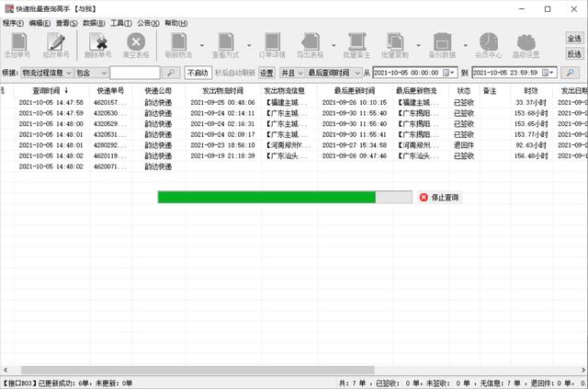Open the 数据 menu in the menu bar
The width and height of the screenshot is (588, 389).
[x=94, y=21]
